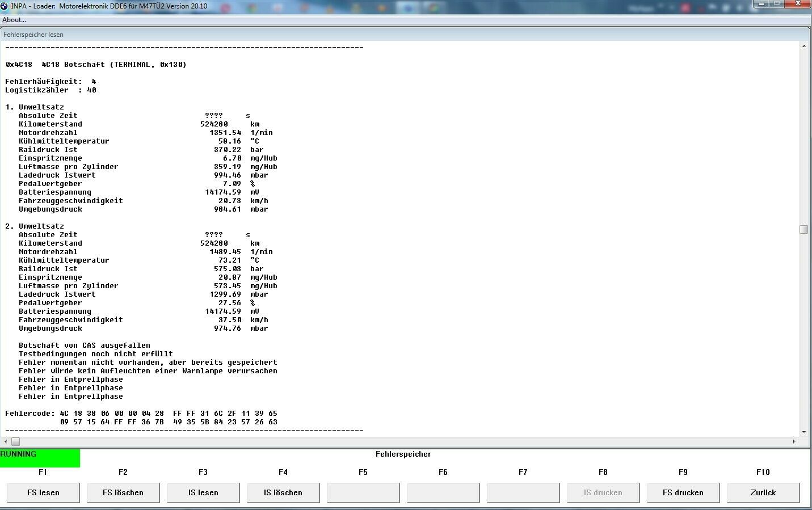Go back with the Zurück button
Viewport: 812px width, 510px height.
pos(763,492)
